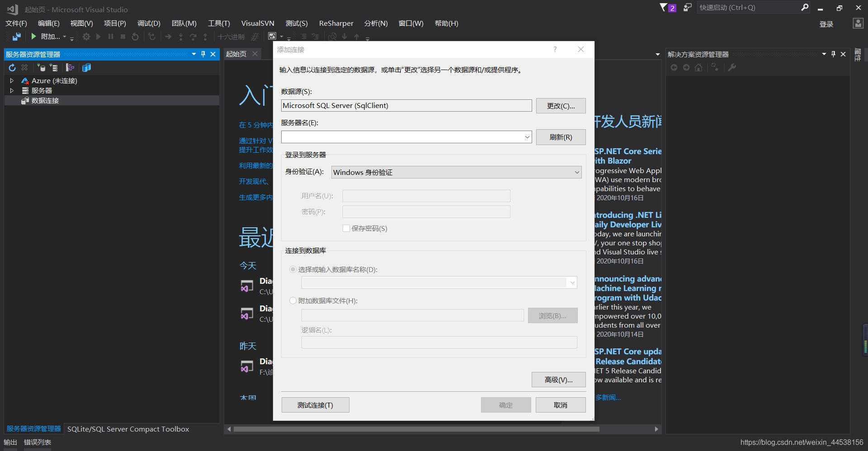The image size is (868, 451).
Task: Select the database name radio option
Action: (293, 269)
